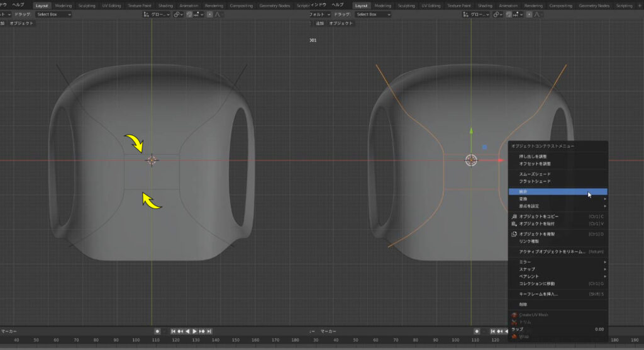Toggle snap magnet in left window header
This screenshot has height=350, width=644.
pyautogui.click(x=189, y=14)
